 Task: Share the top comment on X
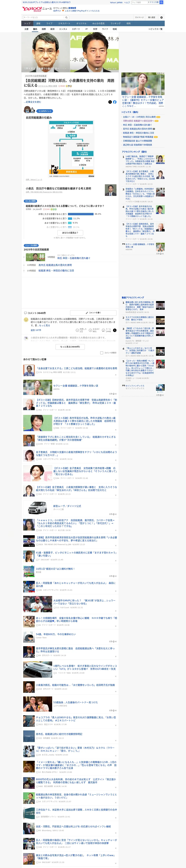(x=114, y=330)
